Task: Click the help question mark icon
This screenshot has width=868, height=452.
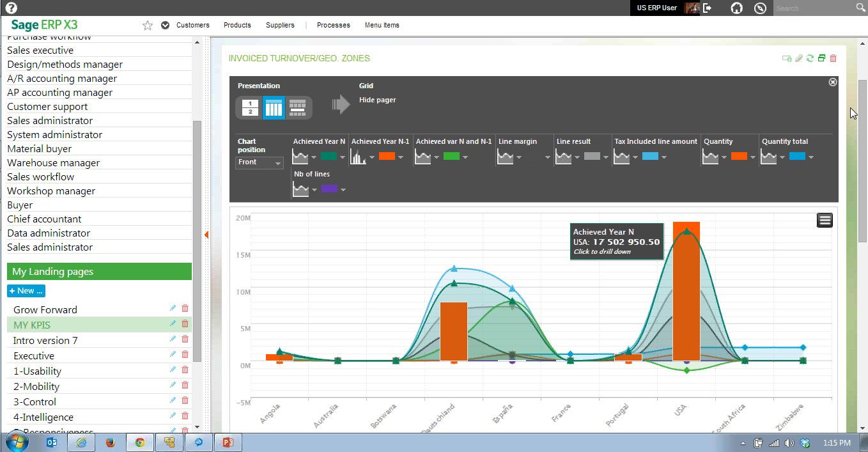Action: (x=11, y=8)
